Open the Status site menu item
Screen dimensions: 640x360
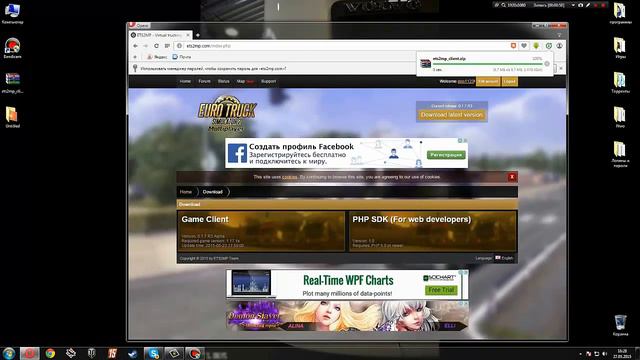tap(224, 81)
